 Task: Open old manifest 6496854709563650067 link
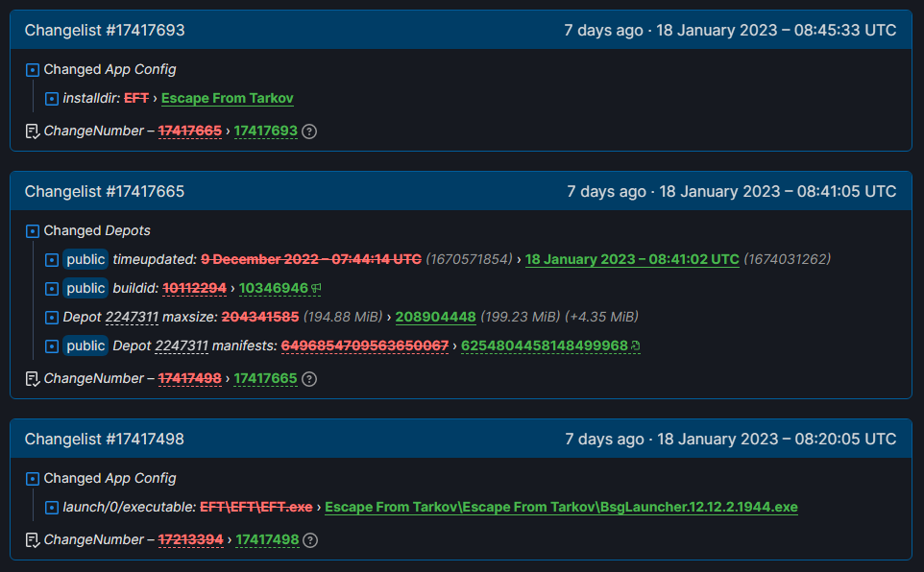pos(365,346)
